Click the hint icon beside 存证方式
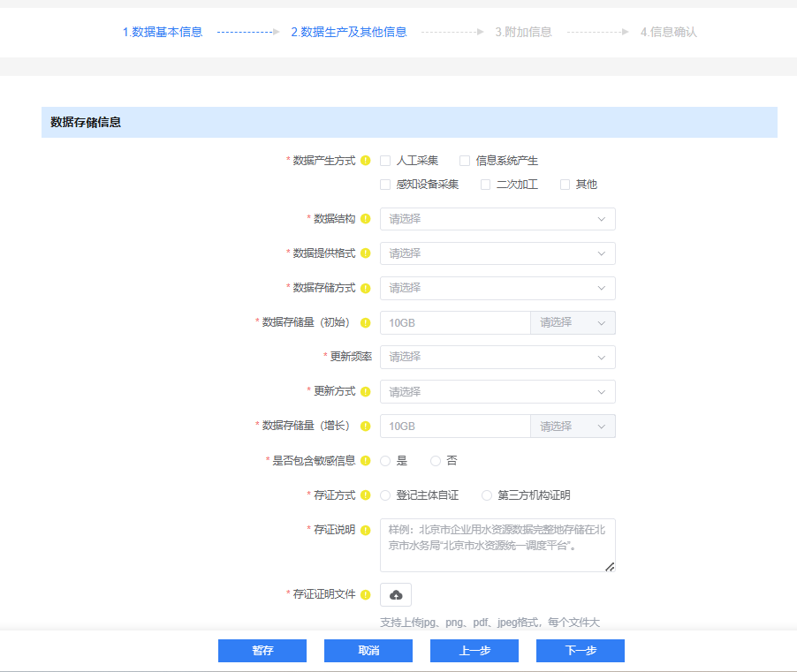797x672 pixels. point(365,495)
